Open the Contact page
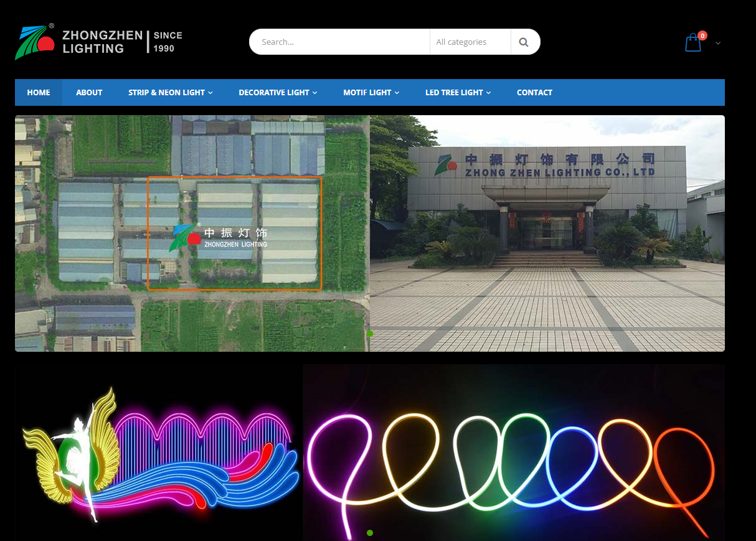 534,92
